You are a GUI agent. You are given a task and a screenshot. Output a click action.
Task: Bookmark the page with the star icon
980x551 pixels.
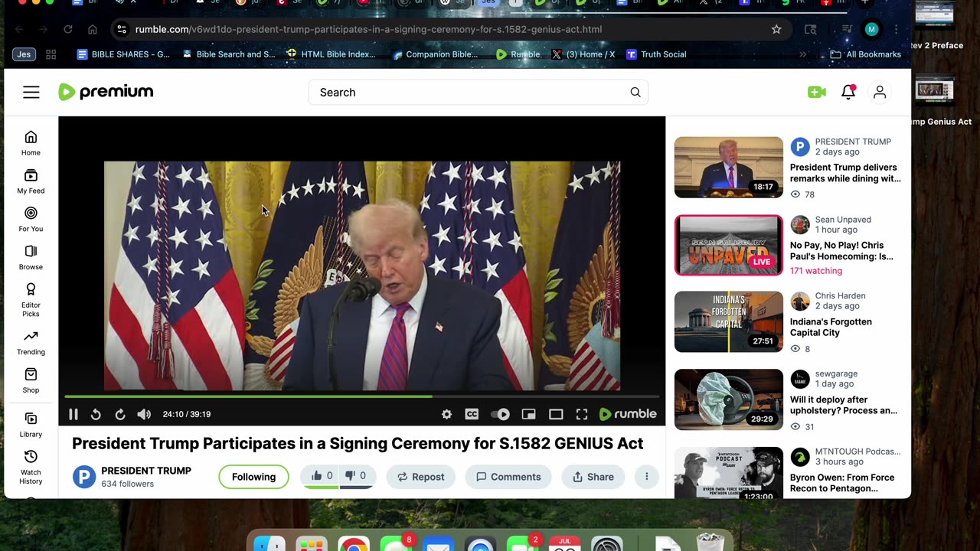click(776, 29)
